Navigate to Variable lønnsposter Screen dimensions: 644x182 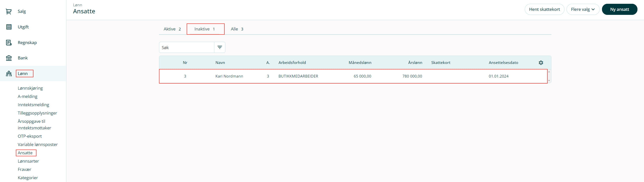coord(38,144)
